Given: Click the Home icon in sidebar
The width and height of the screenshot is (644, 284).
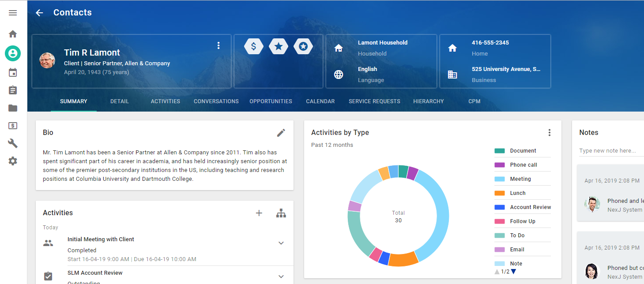Looking at the screenshot, I should 13,34.
